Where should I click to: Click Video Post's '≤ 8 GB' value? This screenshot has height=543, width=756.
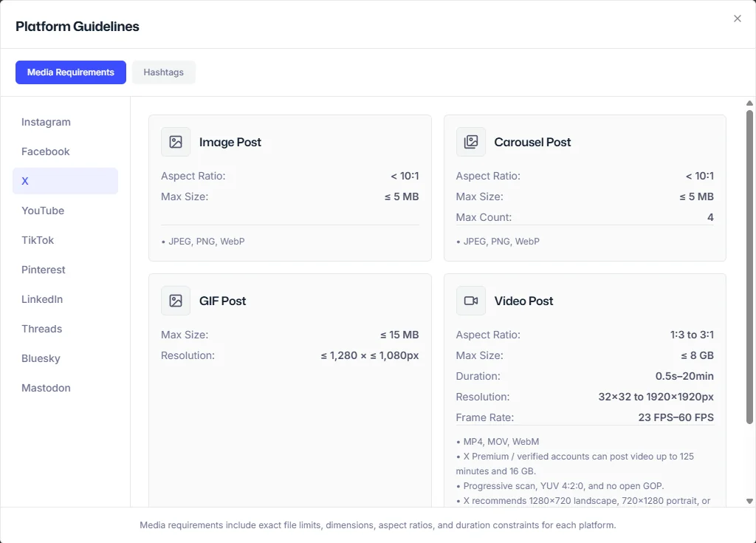coord(697,356)
